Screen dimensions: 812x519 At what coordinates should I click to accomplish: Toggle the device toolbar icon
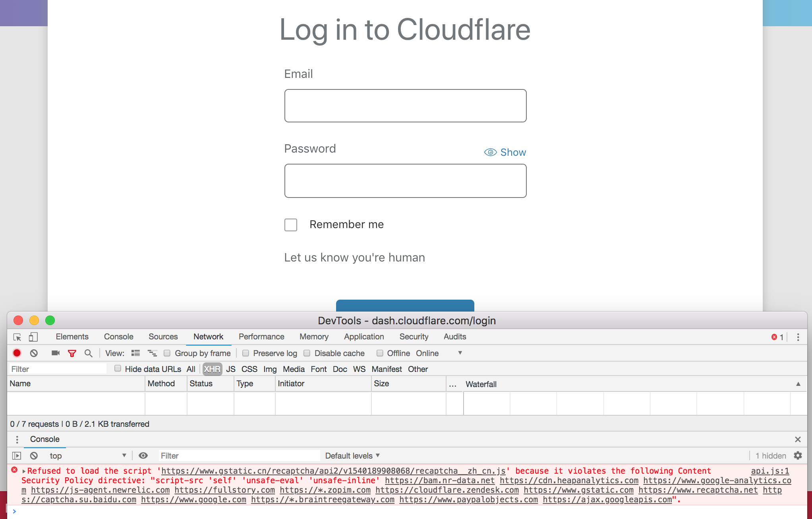(x=33, y=337)
